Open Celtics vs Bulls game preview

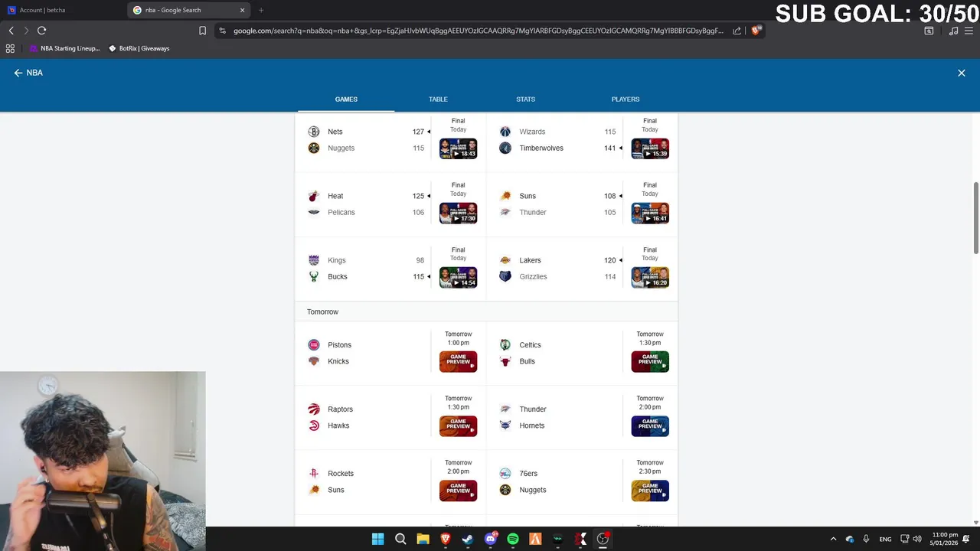(x=650, y=361)
